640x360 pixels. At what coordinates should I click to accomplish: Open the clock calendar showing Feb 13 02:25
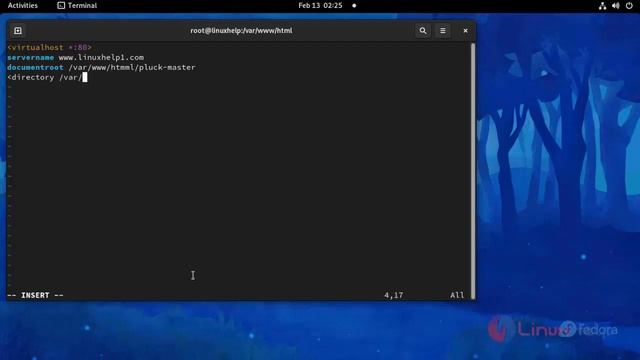pyautogui.click(x=320, y=5)
